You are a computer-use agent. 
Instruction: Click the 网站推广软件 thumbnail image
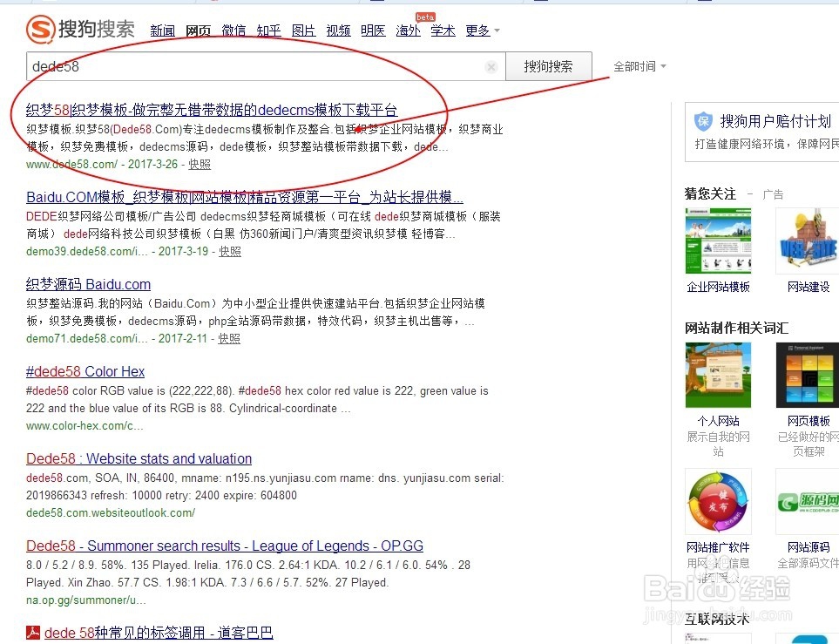click(719, 502)
